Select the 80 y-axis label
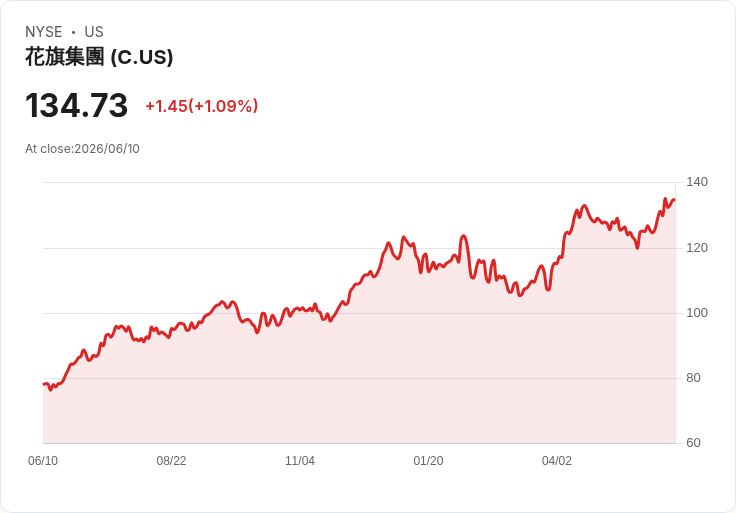The height and width of the screenshot is (513, 736). point(693,378)
